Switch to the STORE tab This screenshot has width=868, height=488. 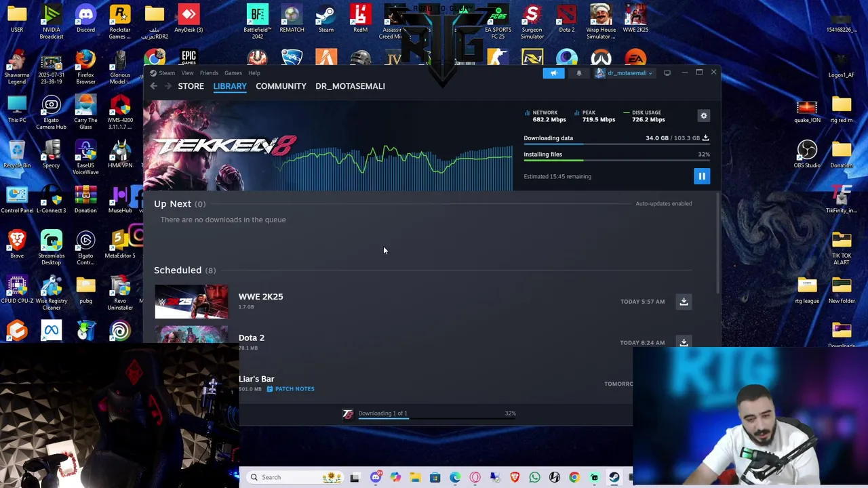[191, 86]
